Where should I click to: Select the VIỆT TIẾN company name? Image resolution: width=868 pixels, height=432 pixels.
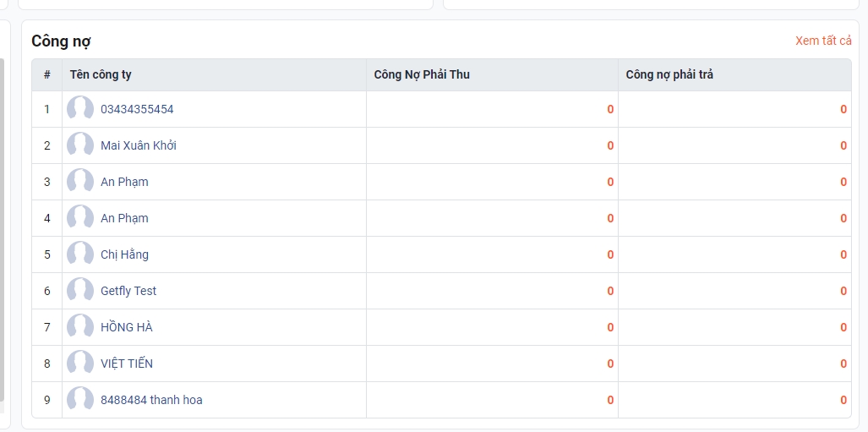(x=127, y=364)
